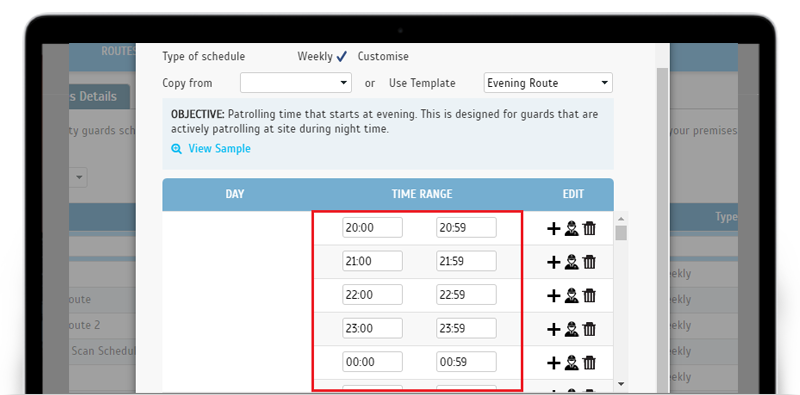
Task: Click the magnifier icon beside View Sample
Action: click(177, 149)
